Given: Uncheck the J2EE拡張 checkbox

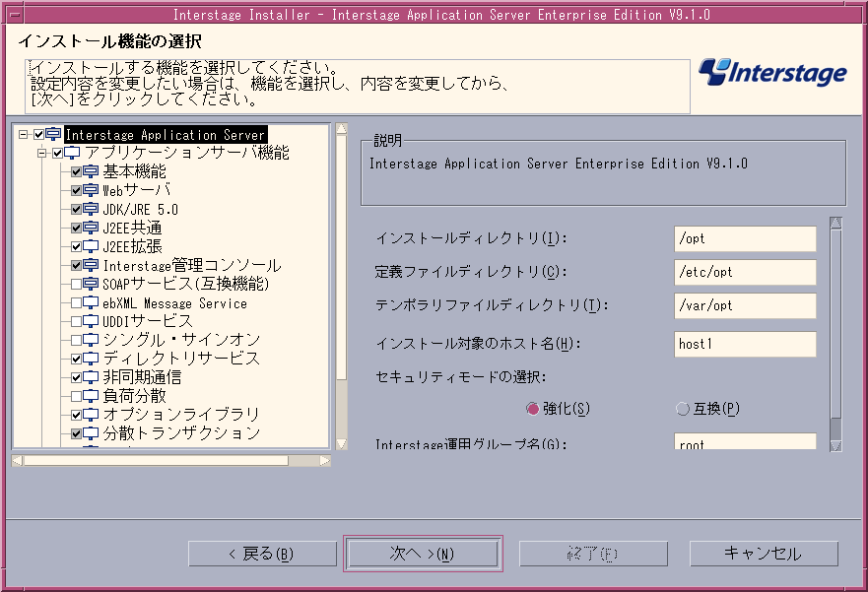Looking at the screenshot, I should 77,247.
